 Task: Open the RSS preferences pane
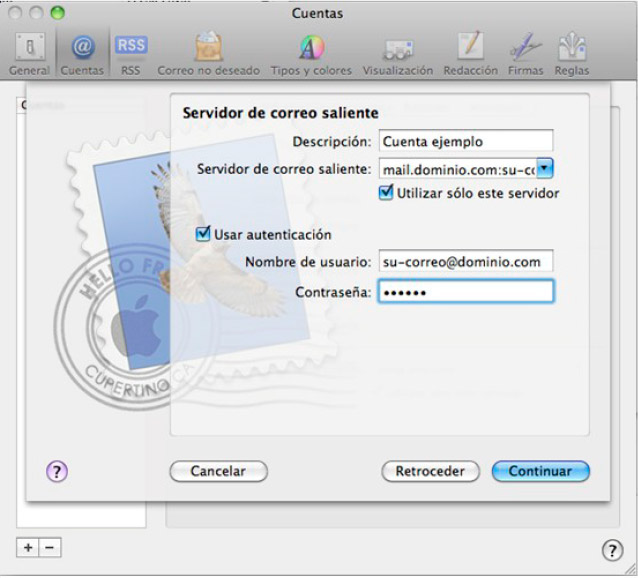[131, 54]
